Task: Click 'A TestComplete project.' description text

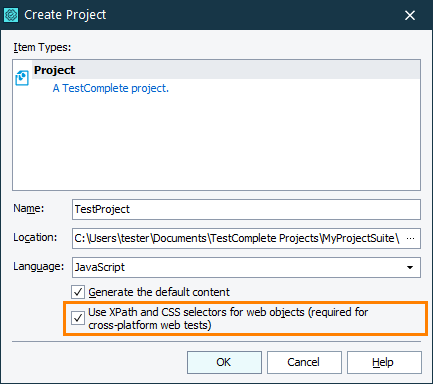Action: point(111,88)
